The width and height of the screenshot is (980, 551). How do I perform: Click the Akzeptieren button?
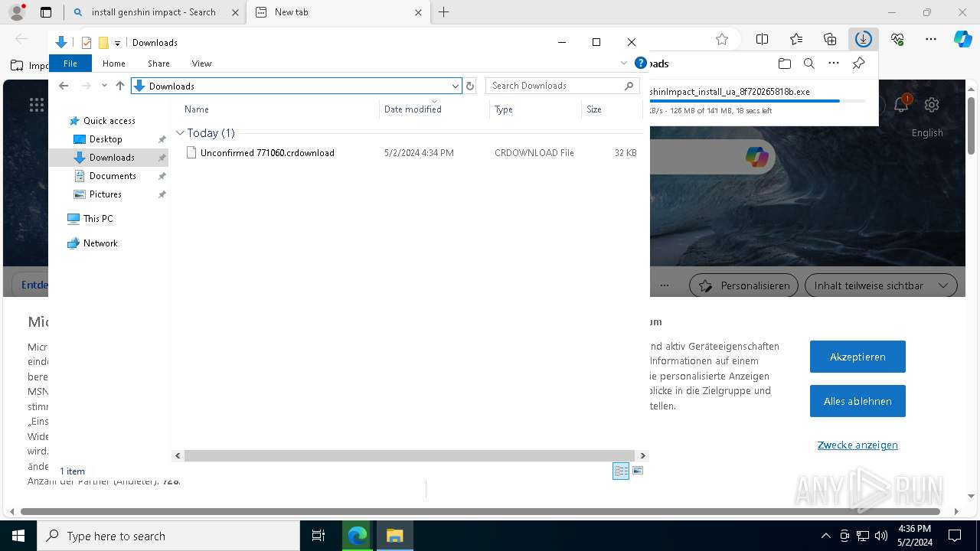(857, 357)
